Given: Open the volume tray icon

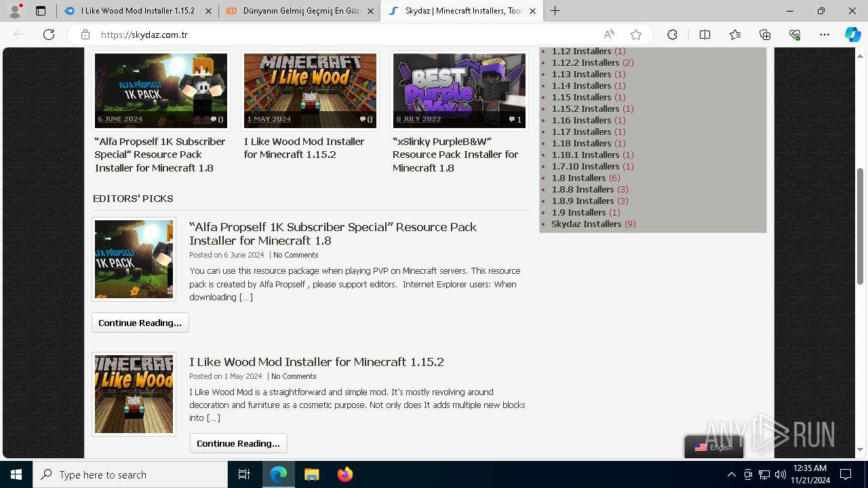Looking at the screenshot, I should pos(781,474).
